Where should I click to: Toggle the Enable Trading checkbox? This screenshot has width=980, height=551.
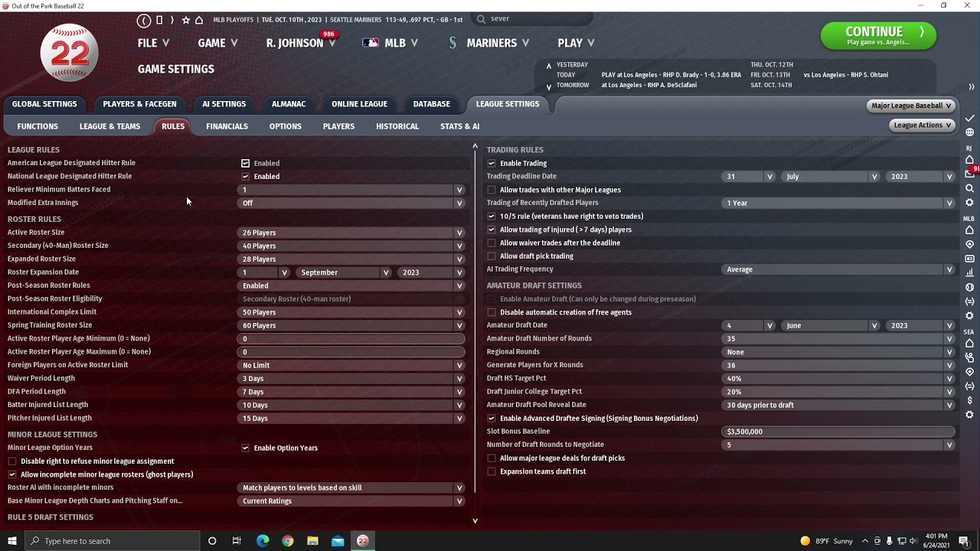pyautogui.click(x=492, y=163)
